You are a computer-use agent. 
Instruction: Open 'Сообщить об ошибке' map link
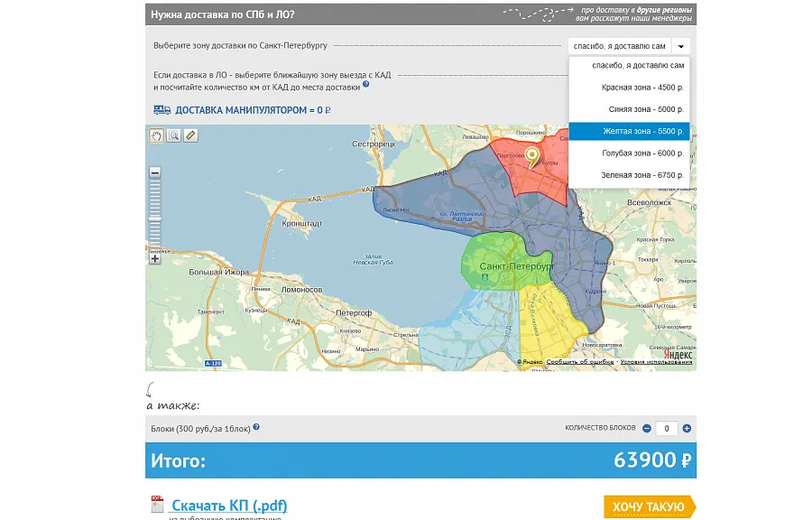pos(580,361)
